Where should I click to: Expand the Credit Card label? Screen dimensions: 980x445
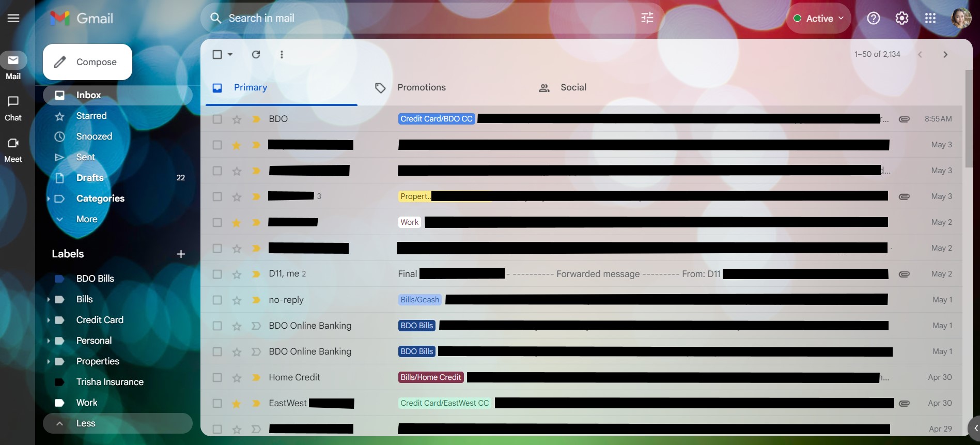49,320
